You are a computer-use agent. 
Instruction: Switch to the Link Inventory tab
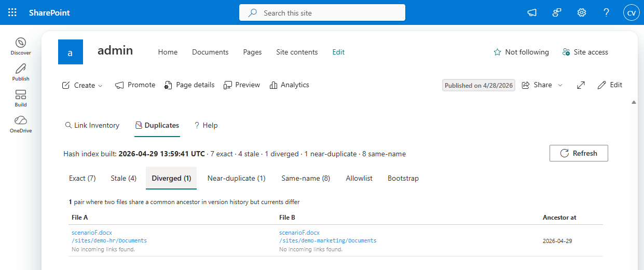point(92,125)
